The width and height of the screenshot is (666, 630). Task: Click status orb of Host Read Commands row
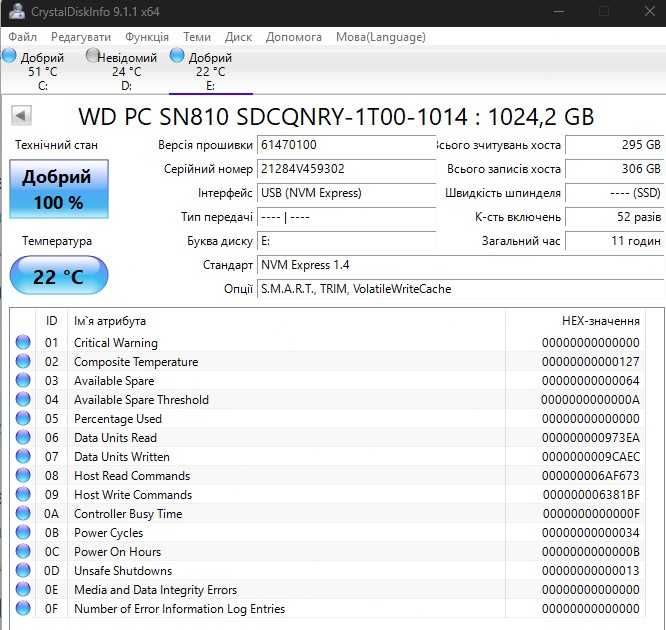pos(23,475)
